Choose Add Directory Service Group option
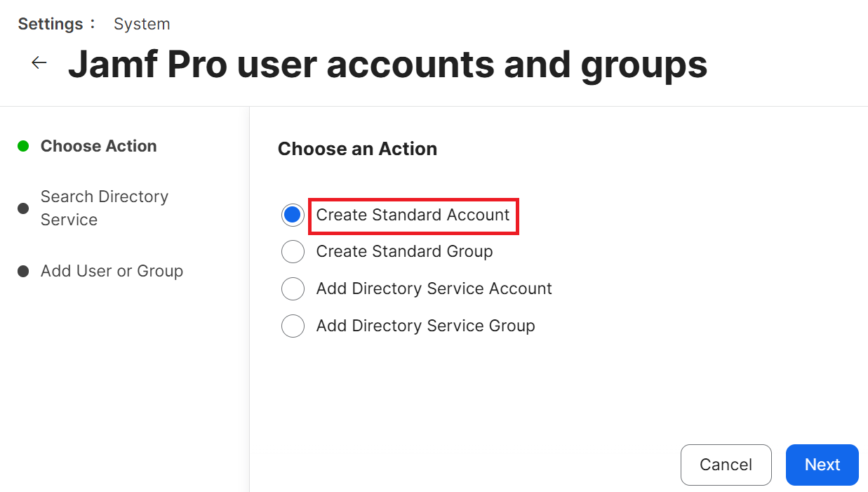 (x=293, y=326)
